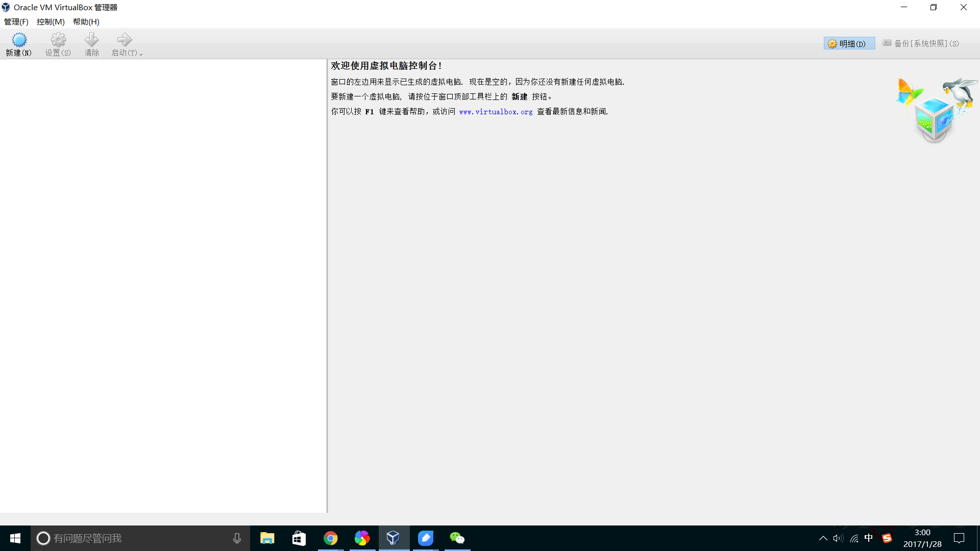Restore down the VirtualBox window
The width and height of the screenshot is (980, 551).
(934, 7)
